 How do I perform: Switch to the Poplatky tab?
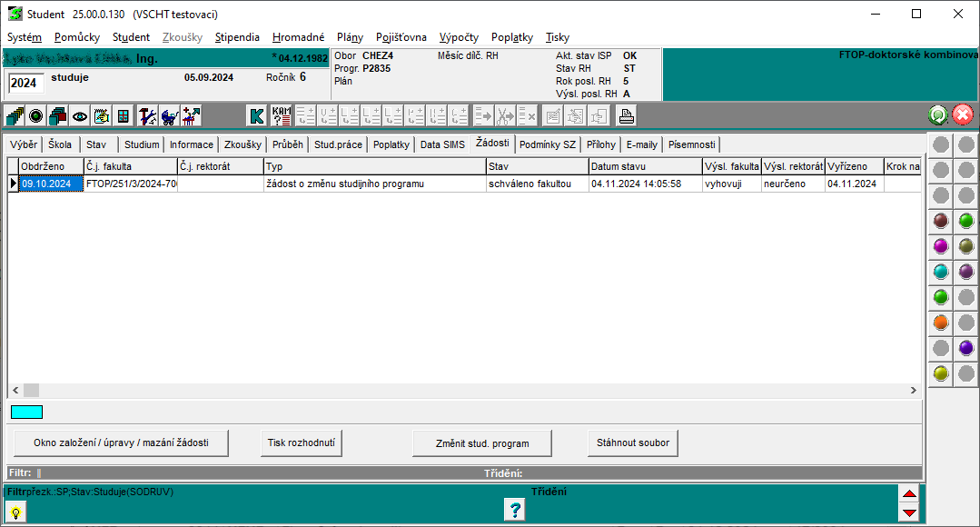pyautogui.click(x=391, y=144)
